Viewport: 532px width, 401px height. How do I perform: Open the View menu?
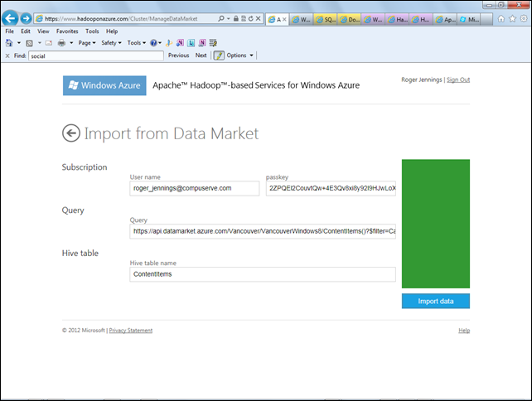[x=43, y=31]
